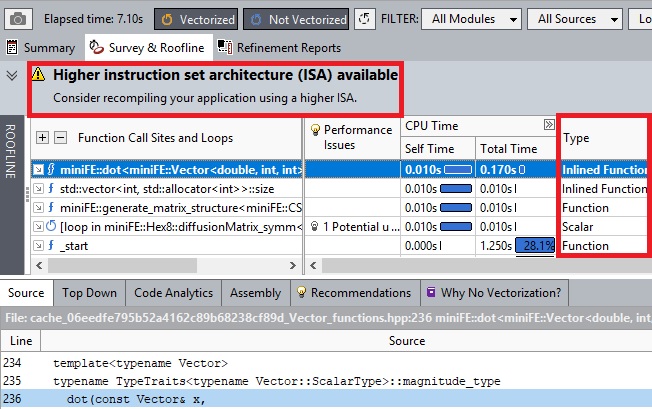Screen dimensions: 652x409
Task: Click the loop/function switch icon before FILTER
Action: pos(365,18)
